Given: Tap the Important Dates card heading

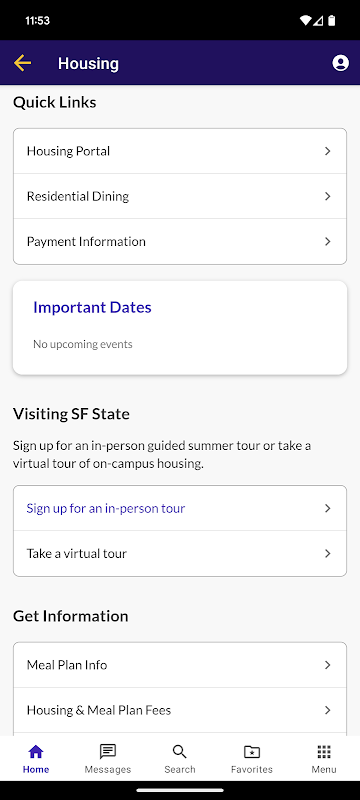Looking at the screenshot, I should click(x=92, y=307).
